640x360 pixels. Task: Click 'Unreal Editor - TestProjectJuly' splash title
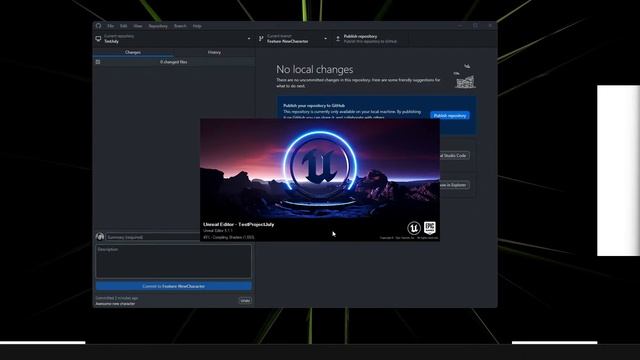(x=239, y=224)
